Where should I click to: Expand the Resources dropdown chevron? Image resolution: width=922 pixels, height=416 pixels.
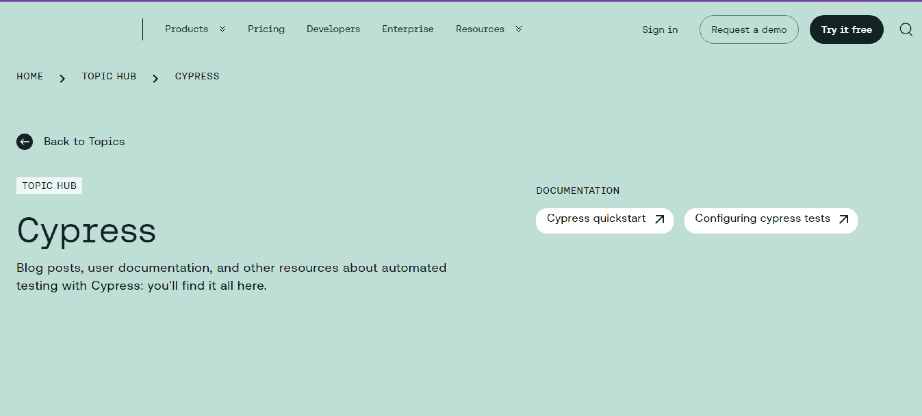(519, 29)
